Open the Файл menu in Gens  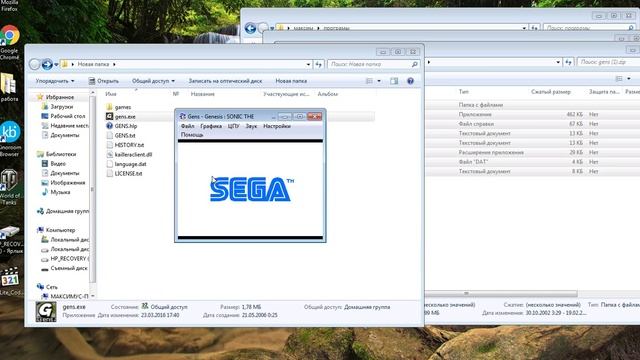click(x=187, y=126)
